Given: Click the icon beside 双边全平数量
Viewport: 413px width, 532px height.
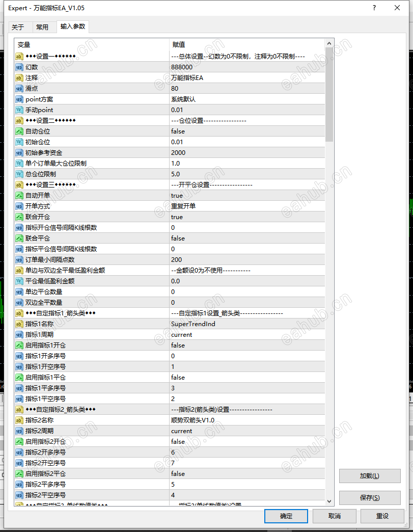Looking at the screenshot, I should pyautogui.click(x=19, y=302).
